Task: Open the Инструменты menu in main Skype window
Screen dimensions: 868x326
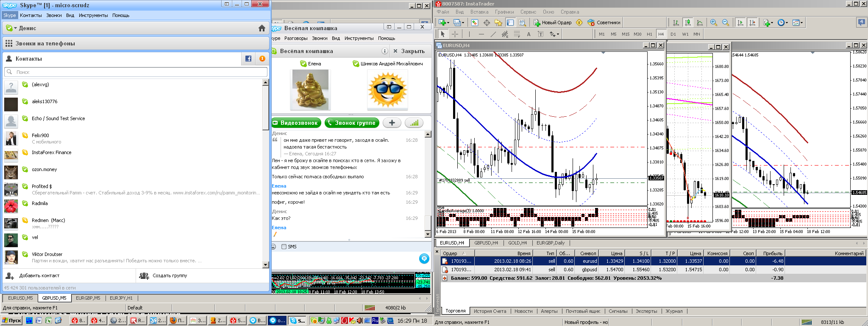Action: [93, 15]
